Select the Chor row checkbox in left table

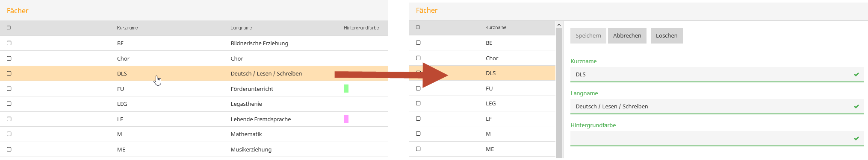[x=9, y=58]
